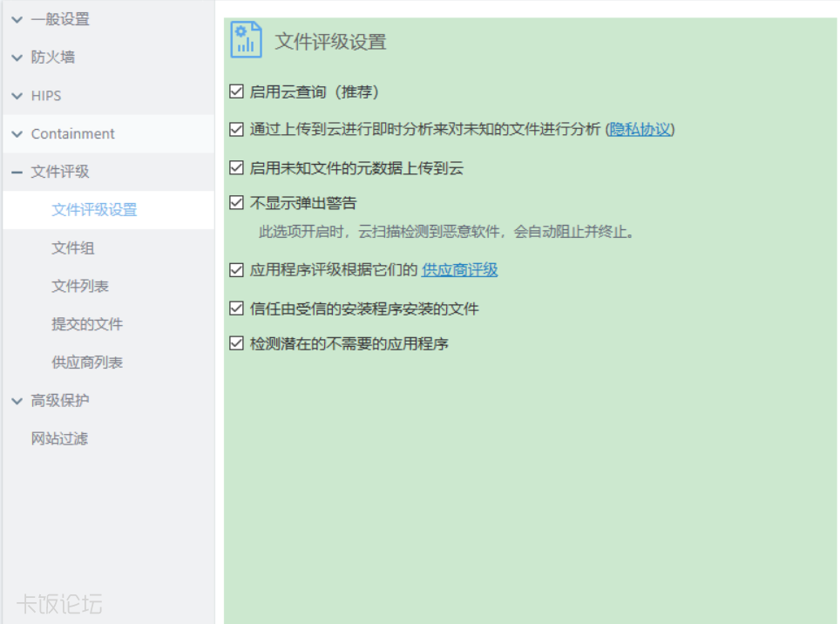Expand the Containment chevron
Image resolution: width=840 pixels, height=624 pixels.
pos(17,134)
